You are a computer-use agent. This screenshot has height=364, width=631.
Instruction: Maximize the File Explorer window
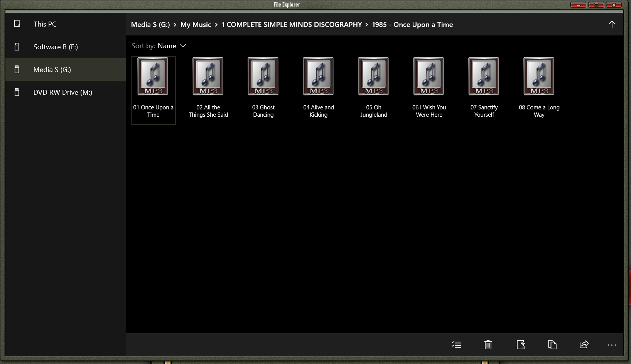pos(596,5)
